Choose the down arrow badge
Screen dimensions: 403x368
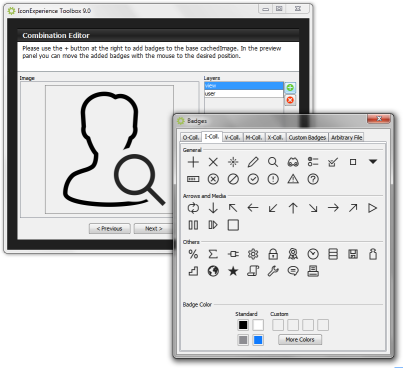coord(213,208)
